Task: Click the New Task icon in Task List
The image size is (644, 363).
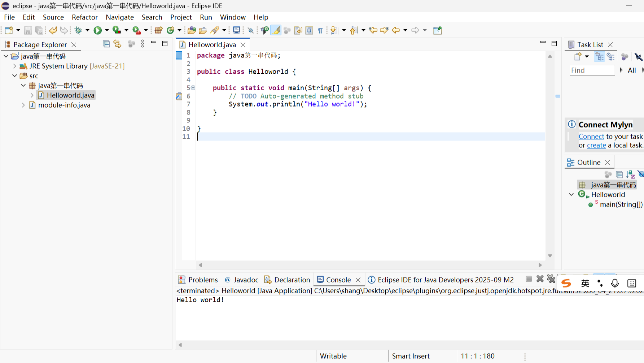Action: pyautogui.click(x=578, y=57)
